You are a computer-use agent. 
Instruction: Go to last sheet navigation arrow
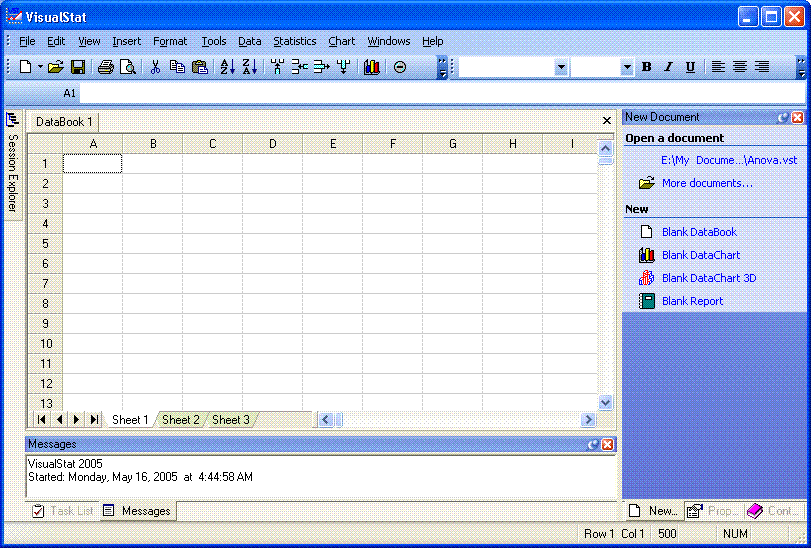tap(94, 419)
